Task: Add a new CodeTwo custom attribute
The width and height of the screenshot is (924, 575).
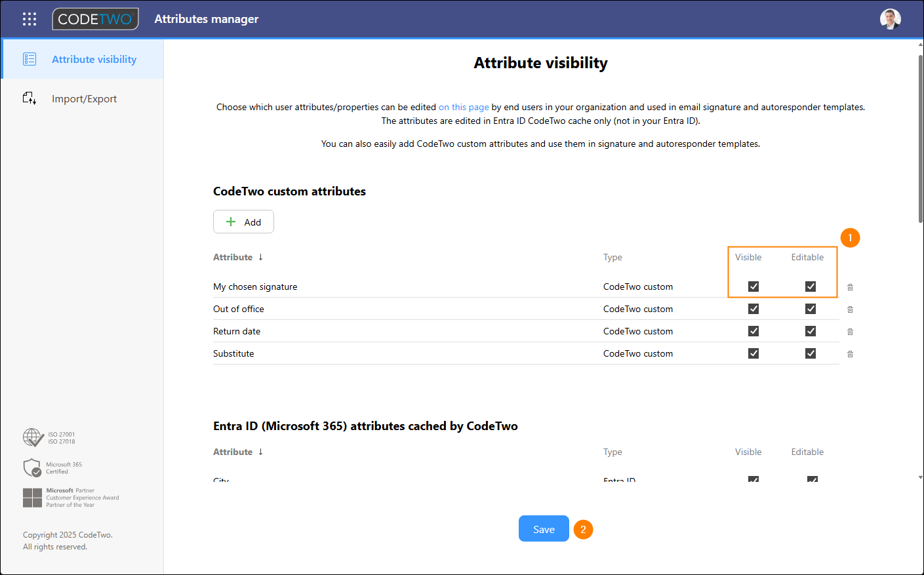Action: 243,222
